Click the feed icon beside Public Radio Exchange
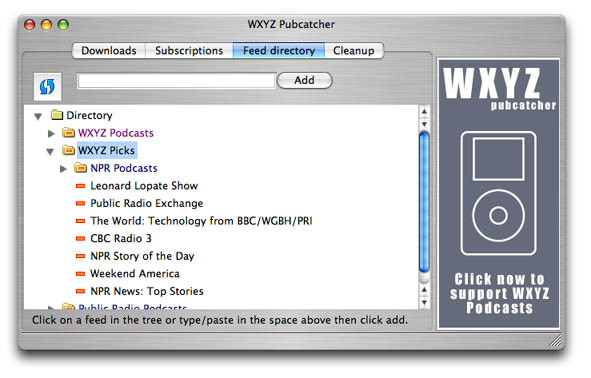591x378 pixels. [x=80, y=203]
